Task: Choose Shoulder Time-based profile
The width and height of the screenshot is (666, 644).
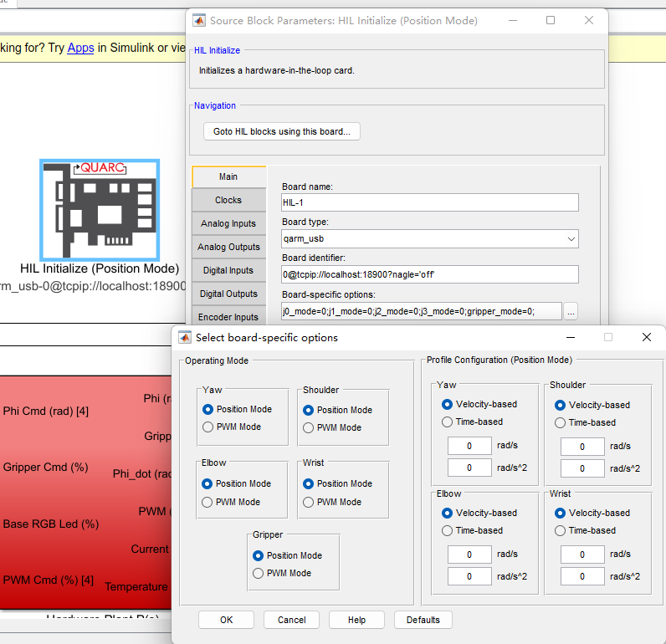Action: pos(560,423)
